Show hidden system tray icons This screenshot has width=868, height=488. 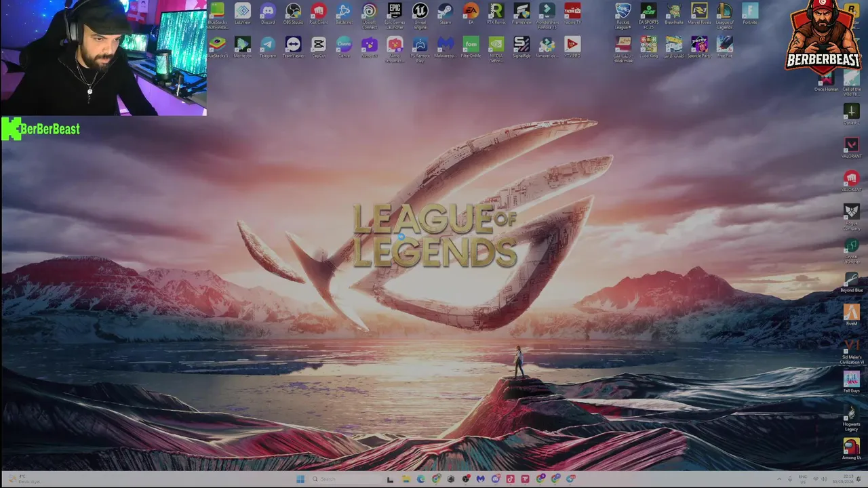click(779, 479)
